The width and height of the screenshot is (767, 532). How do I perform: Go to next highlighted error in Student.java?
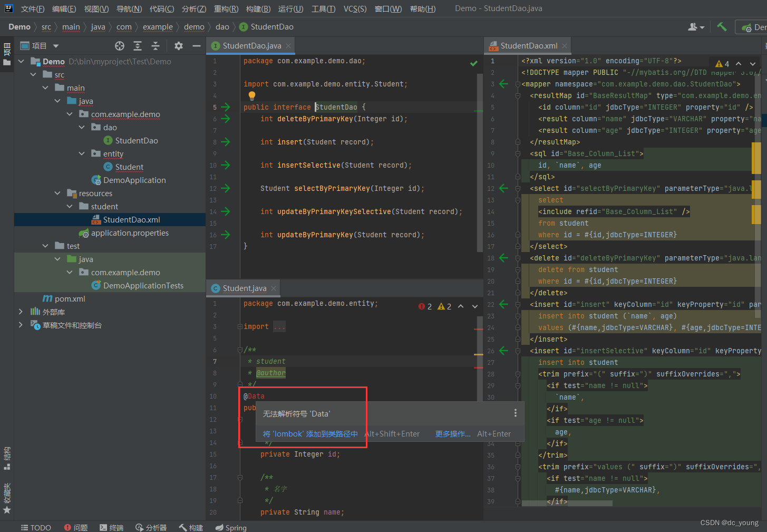[x=475, y=306]
